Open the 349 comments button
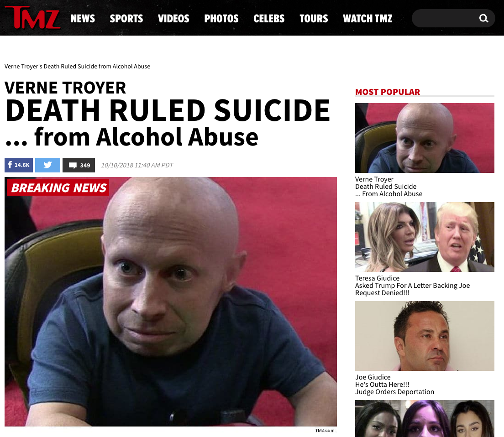The width and height of the screenshot is (504, 437). pyautogui.click(x=79, y=165)
